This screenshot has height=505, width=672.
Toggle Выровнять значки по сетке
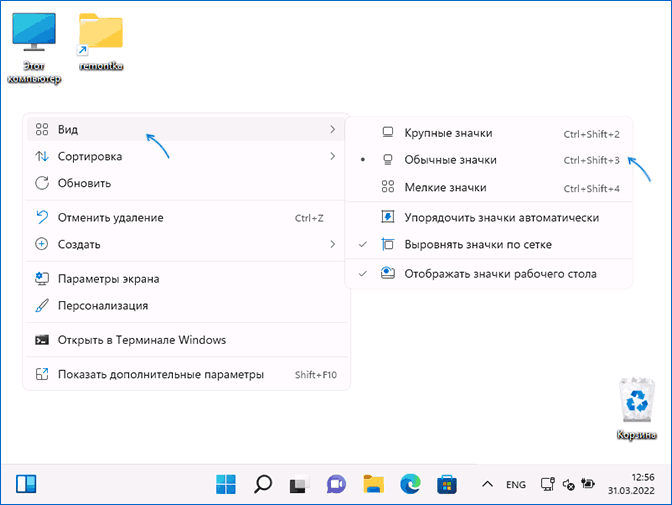point(489,244)
